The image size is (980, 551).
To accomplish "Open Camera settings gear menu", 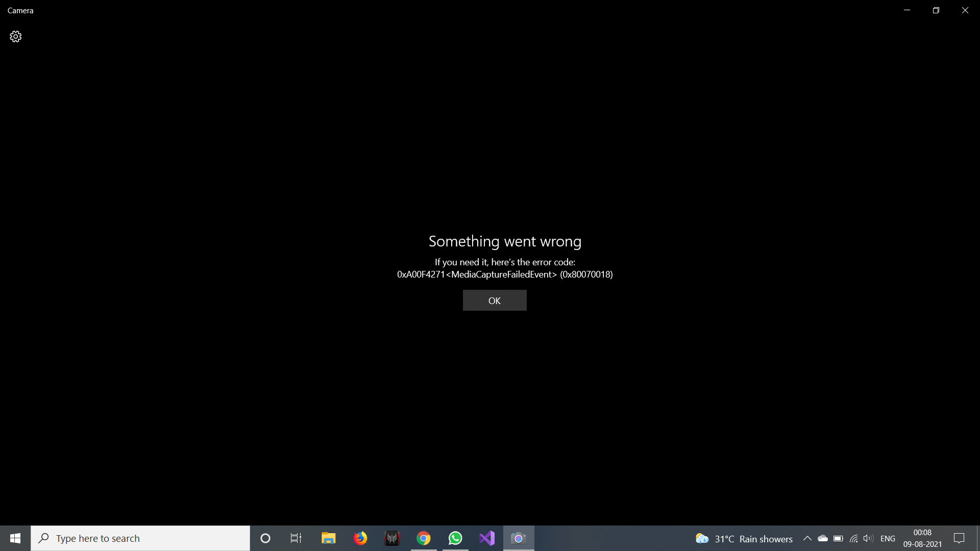I will pos(15,36).
